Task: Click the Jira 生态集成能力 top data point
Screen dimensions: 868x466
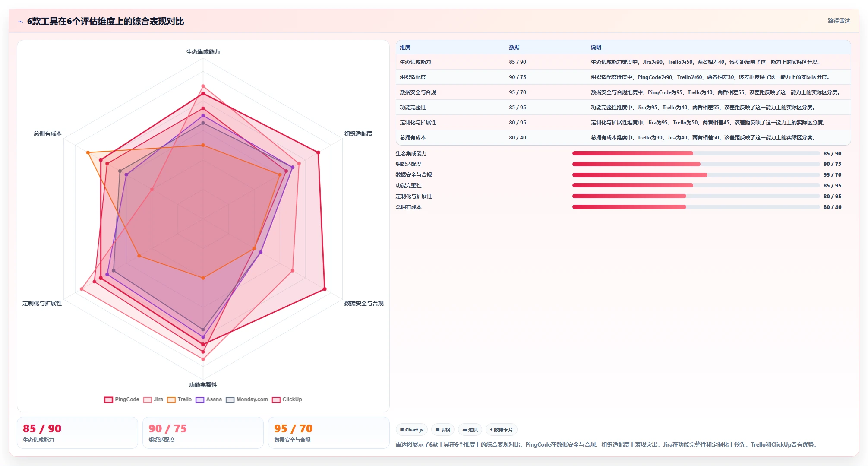Action: coord(203,86)
